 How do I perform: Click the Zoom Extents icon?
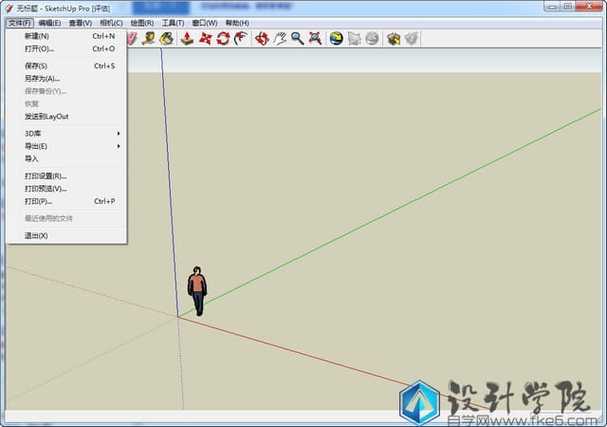pos(315,38)
